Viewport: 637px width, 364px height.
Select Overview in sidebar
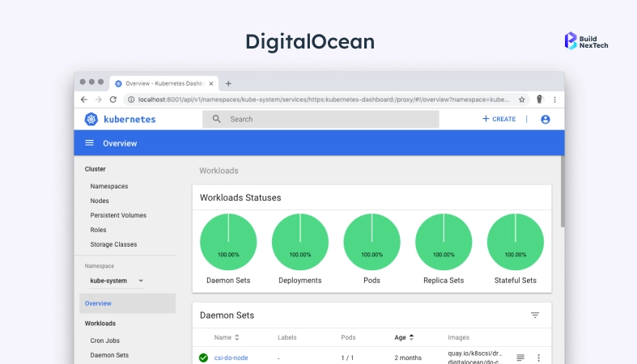pos(128,303)
